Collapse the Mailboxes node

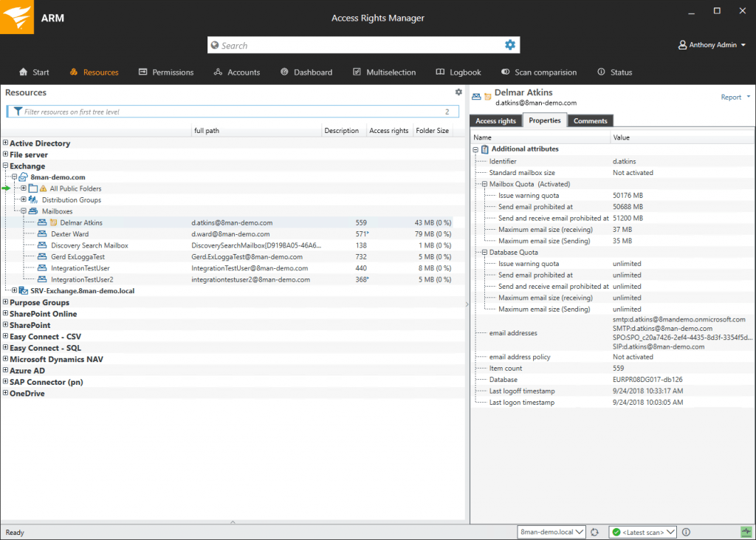(x=24, y=211)
